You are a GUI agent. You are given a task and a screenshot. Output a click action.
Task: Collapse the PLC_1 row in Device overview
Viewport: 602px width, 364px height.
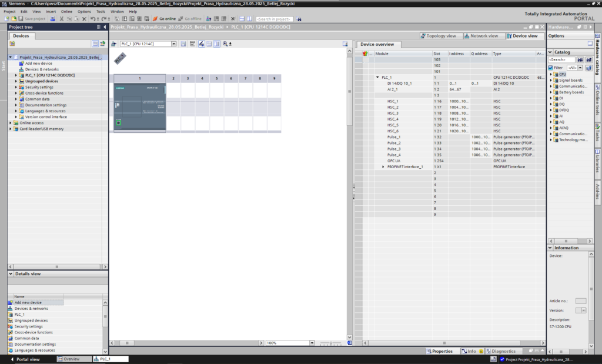pyautogui.click(x=377, y=78)
